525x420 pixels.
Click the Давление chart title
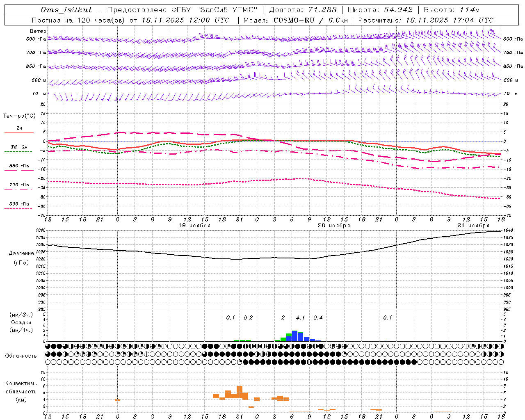click(21, 253)
